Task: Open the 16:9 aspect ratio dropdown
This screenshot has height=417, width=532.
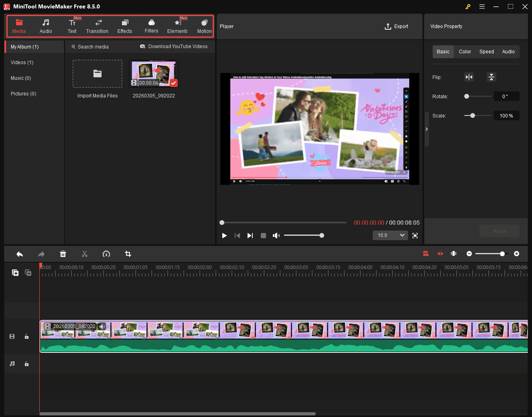Action: click(390, 235)
